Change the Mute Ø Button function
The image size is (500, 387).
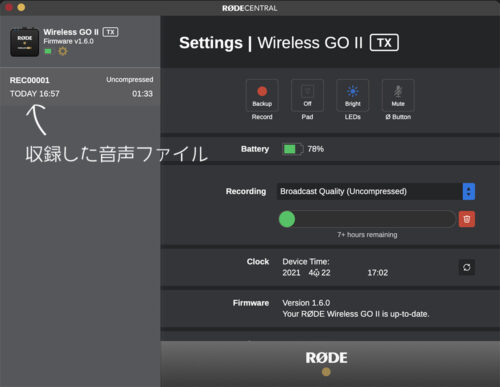(x=398, y=95)
